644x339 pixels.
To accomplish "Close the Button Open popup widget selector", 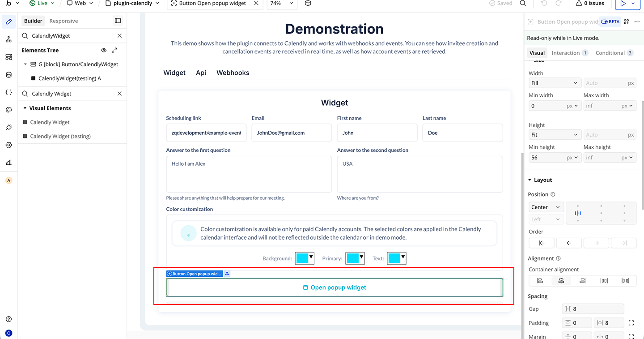I will tap(256, 4).
